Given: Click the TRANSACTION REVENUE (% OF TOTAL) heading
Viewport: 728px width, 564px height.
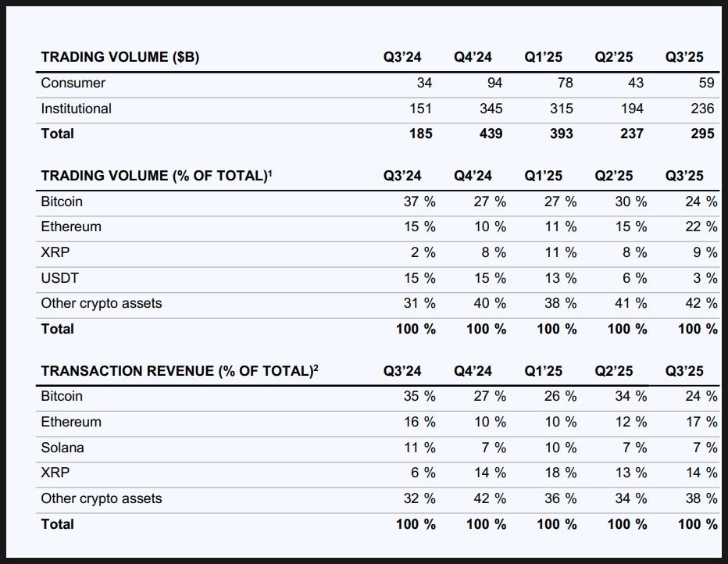Looking at the screenshot, I should (x=179, y=371).
